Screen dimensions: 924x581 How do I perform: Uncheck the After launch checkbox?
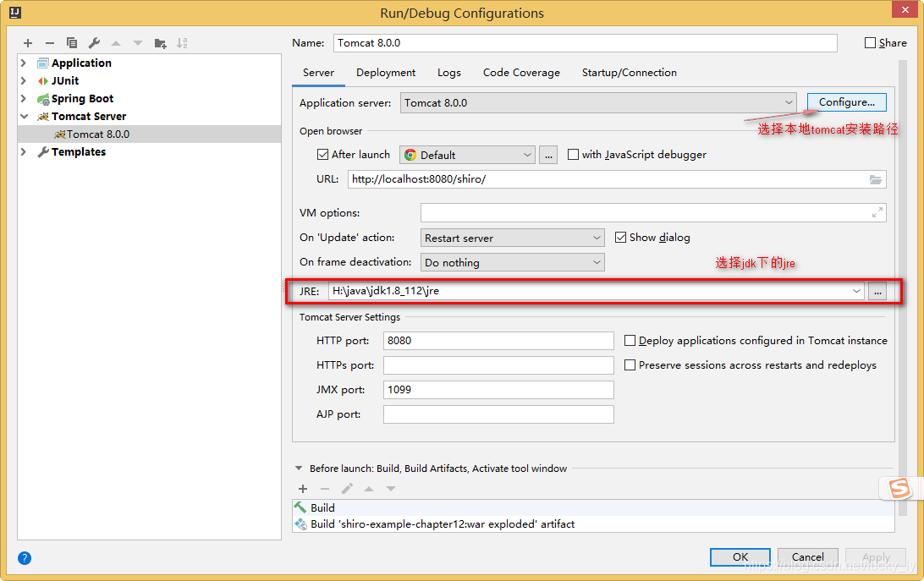click(x=322, y=155)
